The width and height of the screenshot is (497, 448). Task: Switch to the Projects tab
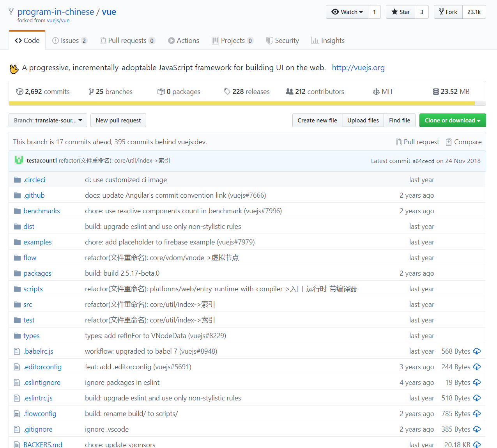tap(233, 41)
